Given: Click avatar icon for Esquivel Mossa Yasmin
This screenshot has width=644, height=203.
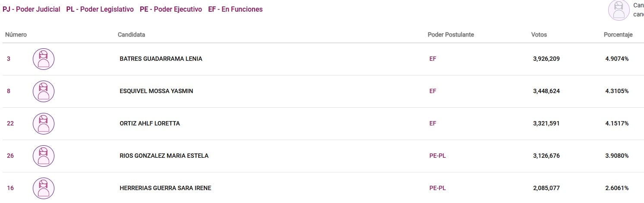Looking at the screenshot, I should (x=44, y=91).
